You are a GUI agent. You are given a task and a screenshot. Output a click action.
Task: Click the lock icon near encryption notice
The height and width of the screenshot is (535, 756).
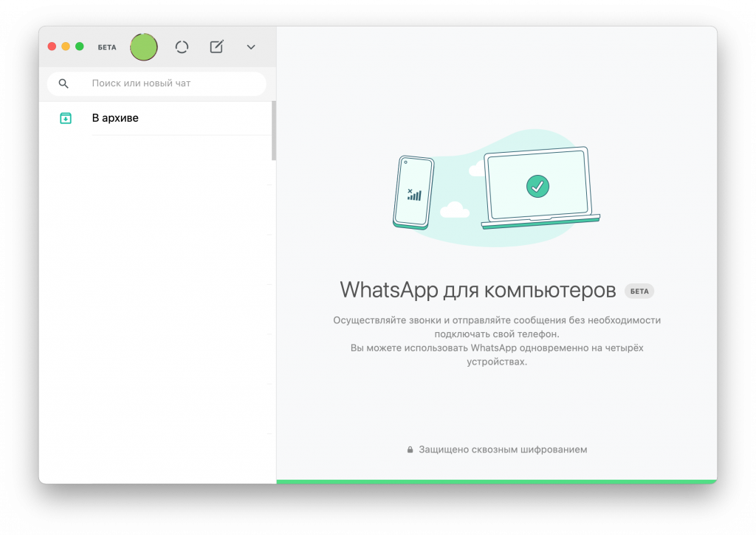410,449
